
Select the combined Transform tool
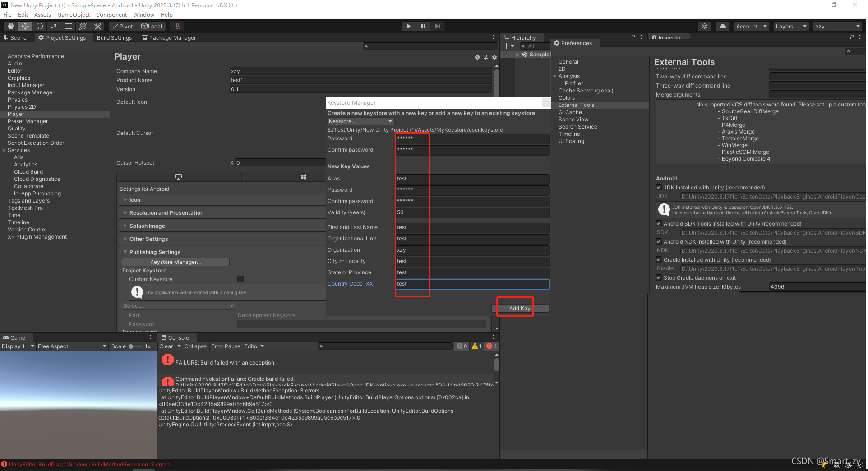coord(83,26)
